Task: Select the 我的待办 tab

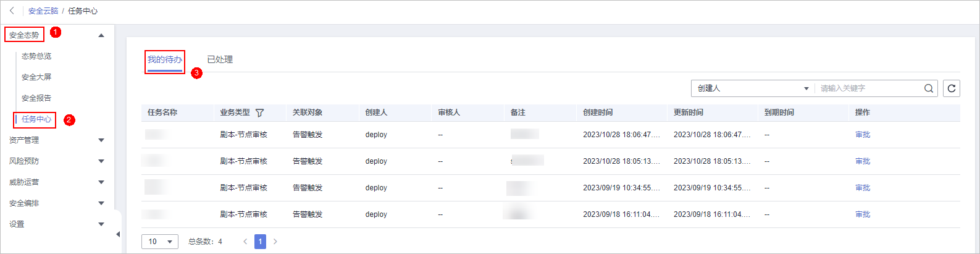Action: [164, 59]
